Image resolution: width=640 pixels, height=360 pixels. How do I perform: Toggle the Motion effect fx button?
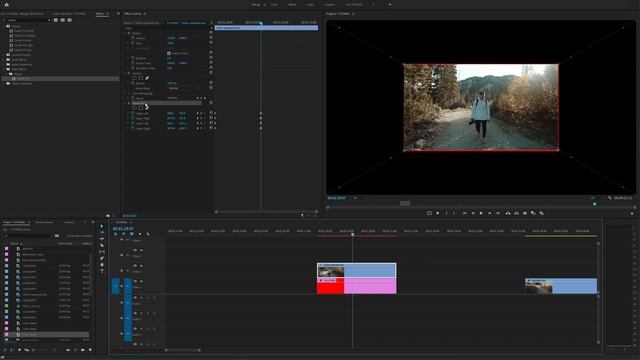coord(129,33)
